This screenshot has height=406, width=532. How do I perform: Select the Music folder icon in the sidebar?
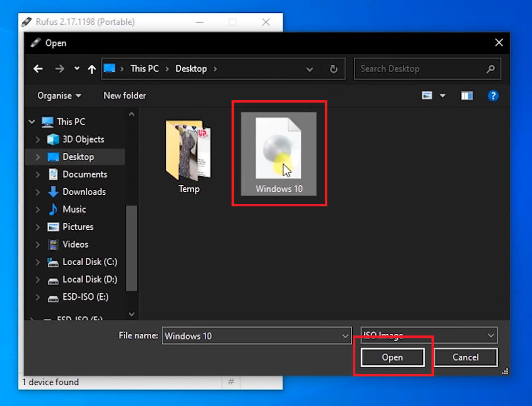click(x=53, y=209)
